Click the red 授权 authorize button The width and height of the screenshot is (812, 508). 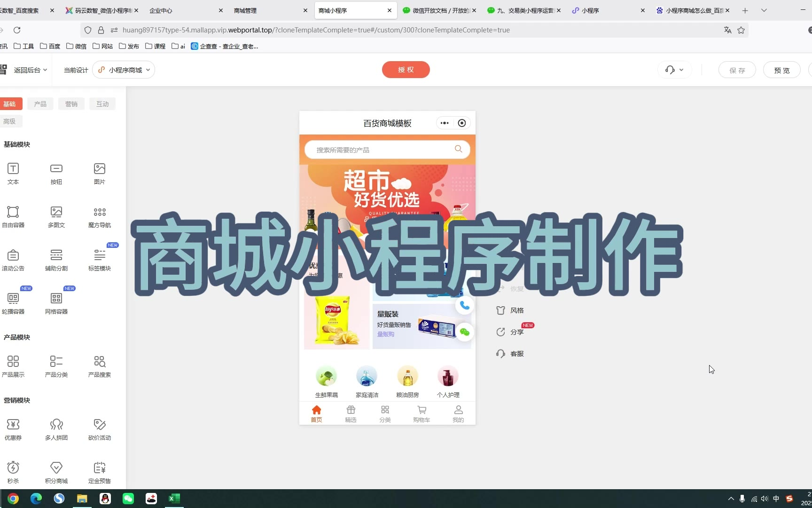[406, 70]
